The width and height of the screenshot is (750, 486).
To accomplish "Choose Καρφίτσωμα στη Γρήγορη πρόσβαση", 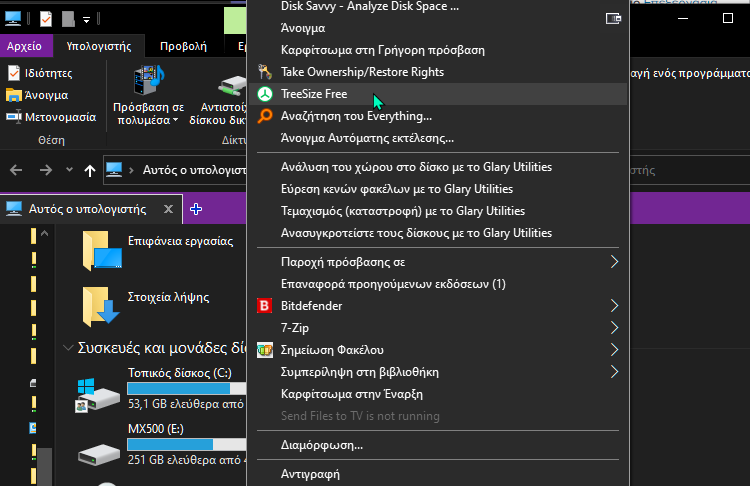I will pyautogui.click(x=438, y=50).
